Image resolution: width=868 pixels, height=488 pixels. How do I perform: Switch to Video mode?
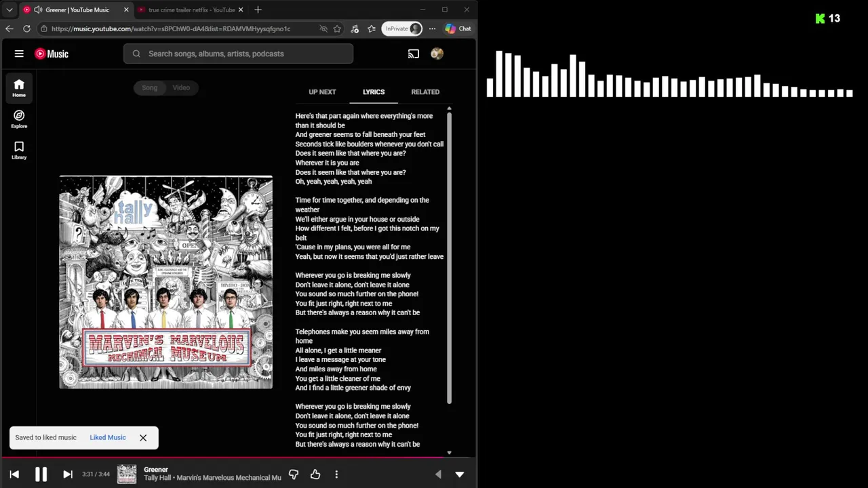pos(181,87)
